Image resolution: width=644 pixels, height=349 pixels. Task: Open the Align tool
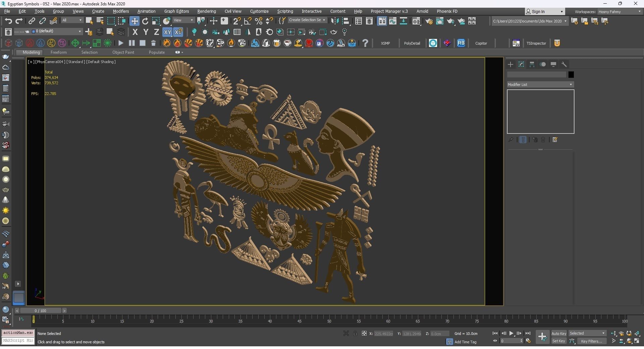pyautogui.click(x=345, y=21)
